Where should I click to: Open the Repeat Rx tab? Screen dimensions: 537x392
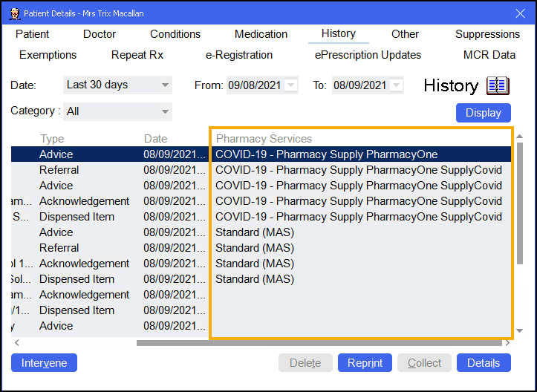coord(137,55)
